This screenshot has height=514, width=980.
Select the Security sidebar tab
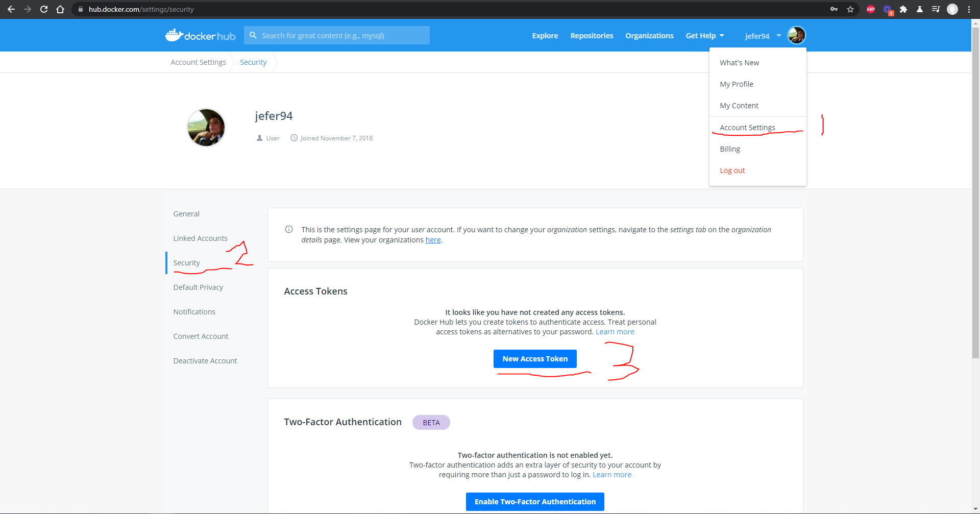(x=186, y=263)
